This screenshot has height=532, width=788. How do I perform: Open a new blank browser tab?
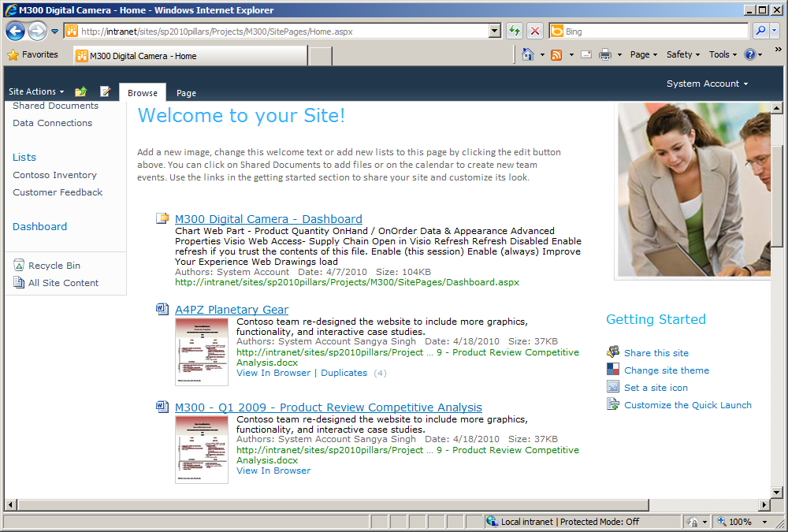pyautogui.click(x=320, y=56)
